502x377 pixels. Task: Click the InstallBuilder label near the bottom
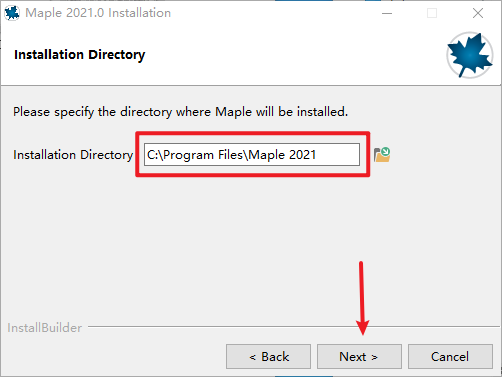[44, 328]
